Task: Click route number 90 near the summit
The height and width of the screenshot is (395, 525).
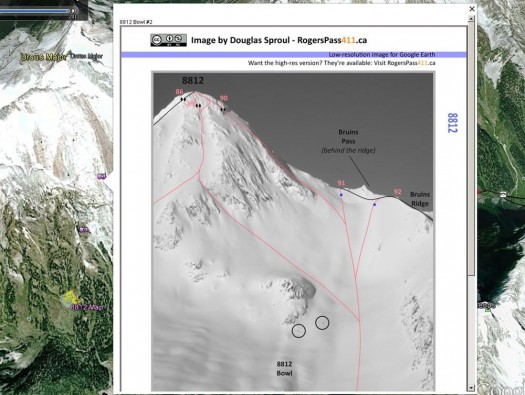Action: coord(224,98)
